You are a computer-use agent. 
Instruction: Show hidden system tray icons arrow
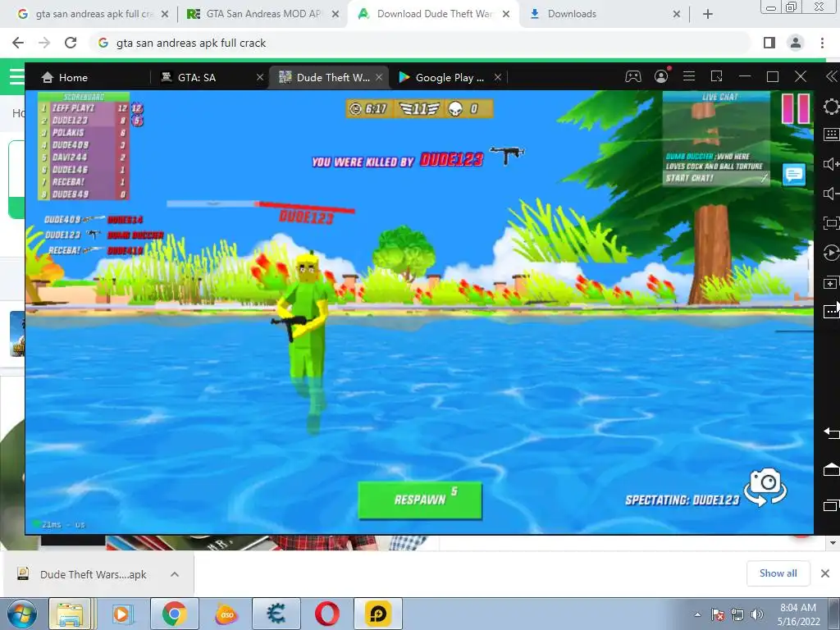(697, 615)
